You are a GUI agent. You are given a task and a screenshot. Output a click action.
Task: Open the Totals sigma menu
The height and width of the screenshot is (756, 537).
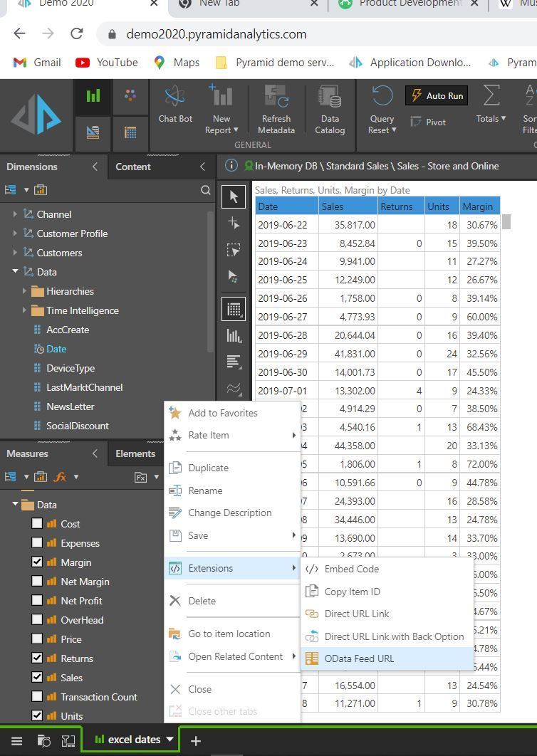(x=491, y=103)
